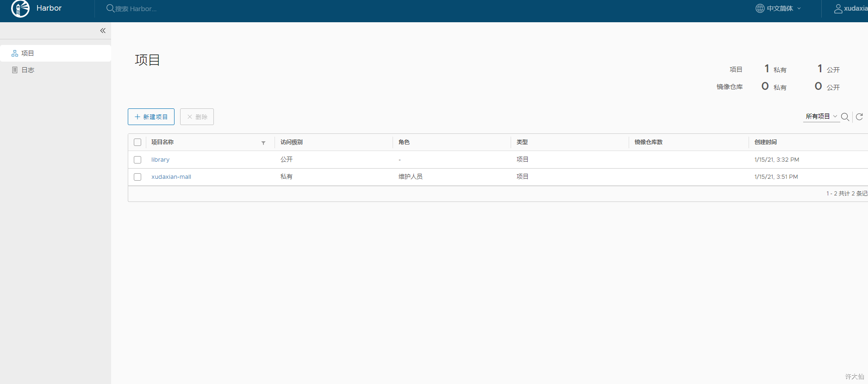868x384 pixels.
Task: Check the library project row checkbox
Action: (x=137, y=160)
